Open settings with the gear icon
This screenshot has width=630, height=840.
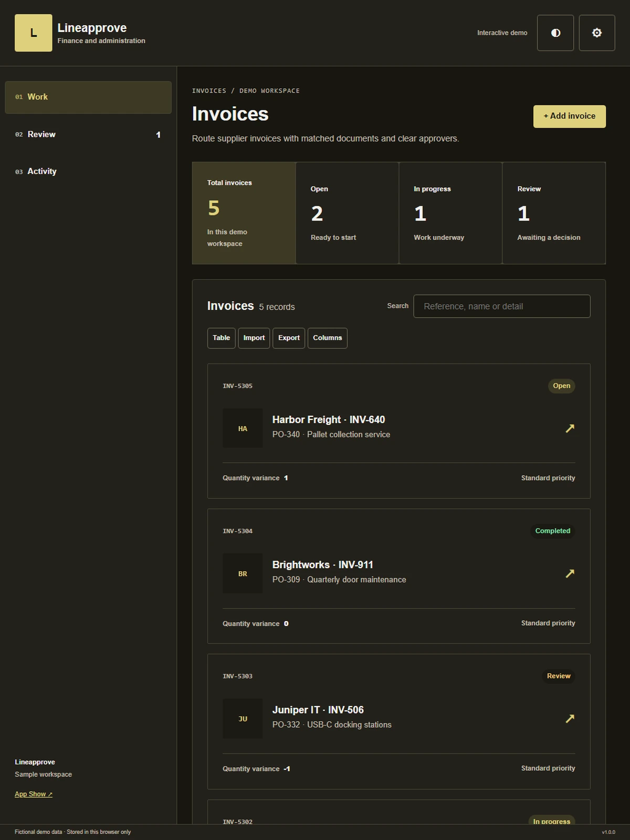(597, 33)
